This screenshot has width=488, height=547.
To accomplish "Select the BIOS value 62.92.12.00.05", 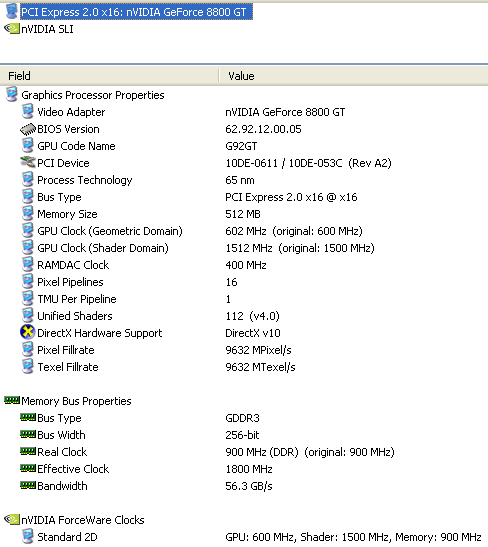I will [x=263, y=129].
